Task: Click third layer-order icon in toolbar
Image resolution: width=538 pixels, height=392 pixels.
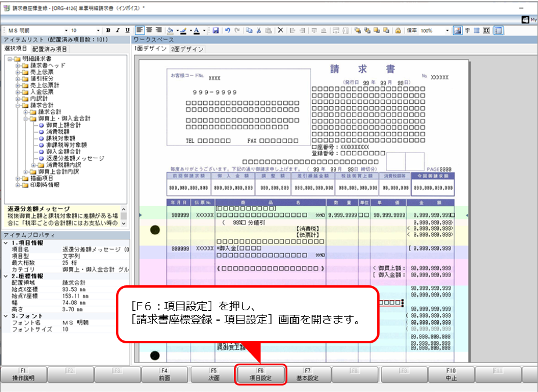Action: 377,31
